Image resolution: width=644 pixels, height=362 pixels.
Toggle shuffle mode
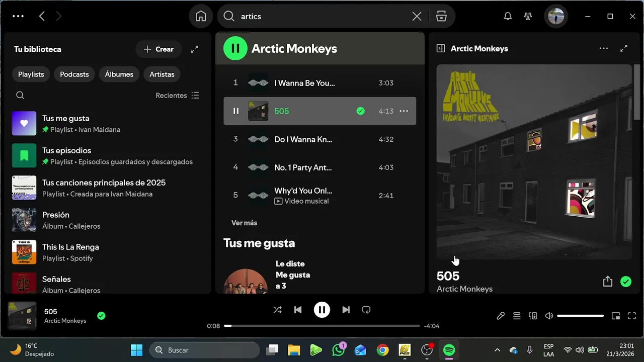click(277, 310)
